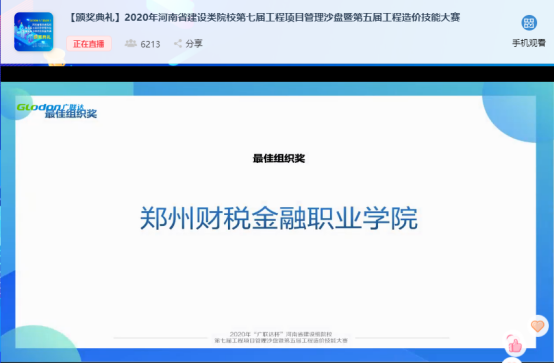Click the black centered 最佳组织奖 heading
554x363 pixels.
(x=279, y=158)
